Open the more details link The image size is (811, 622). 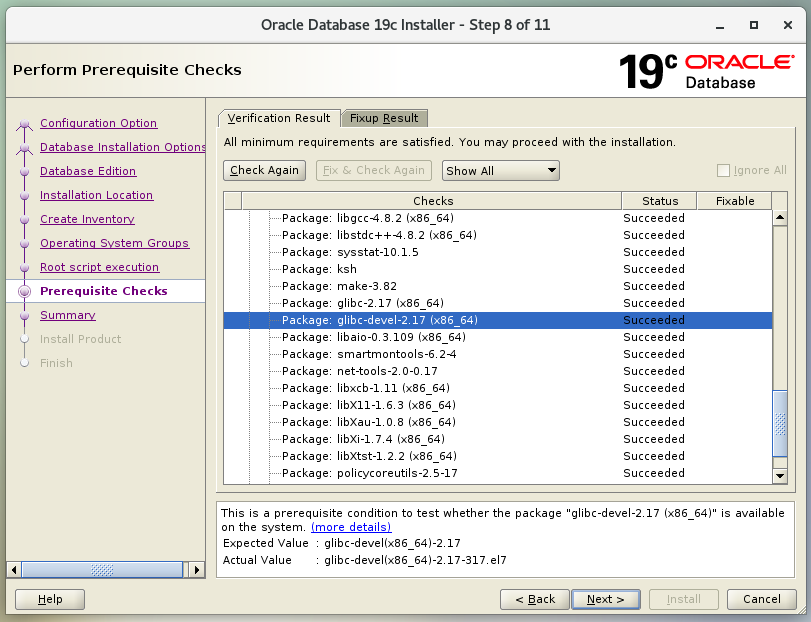(x=350, y=527)
